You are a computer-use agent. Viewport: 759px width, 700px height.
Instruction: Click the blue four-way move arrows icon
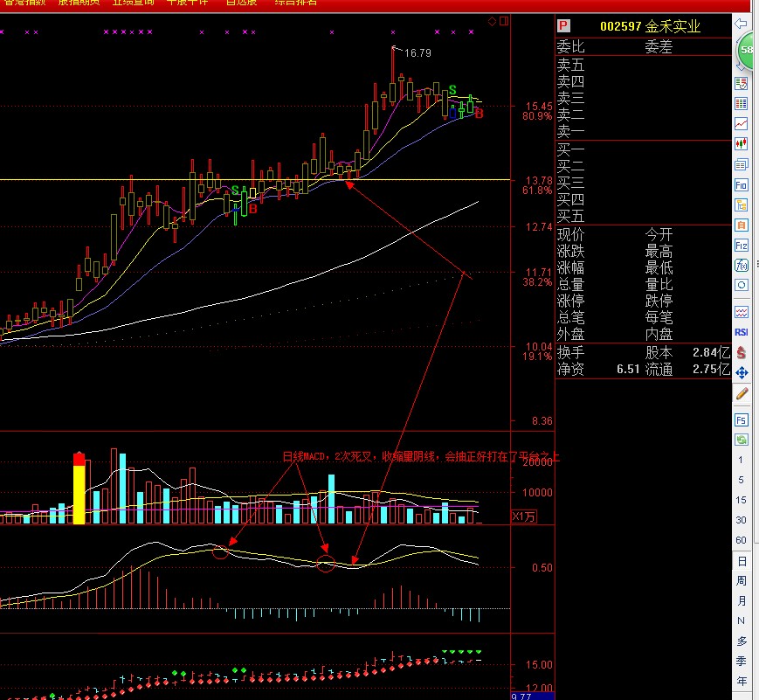[x=742, y=372]
